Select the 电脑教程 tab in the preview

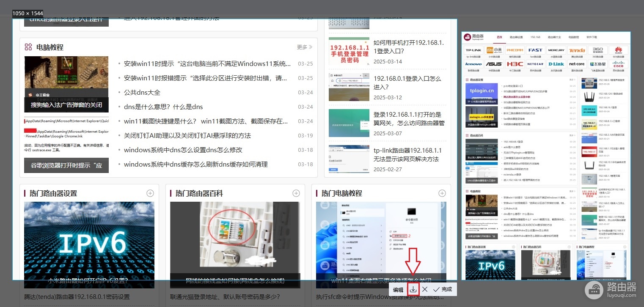click(x=574, y=37)
